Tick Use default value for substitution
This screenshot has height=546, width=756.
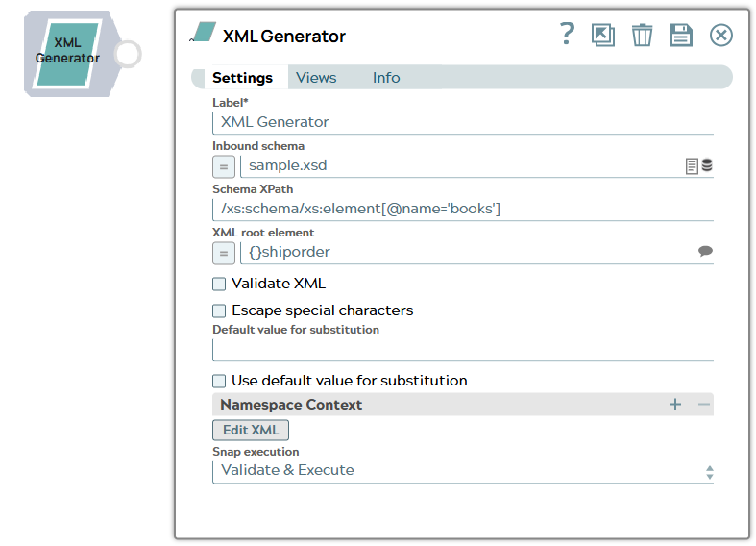219,381
